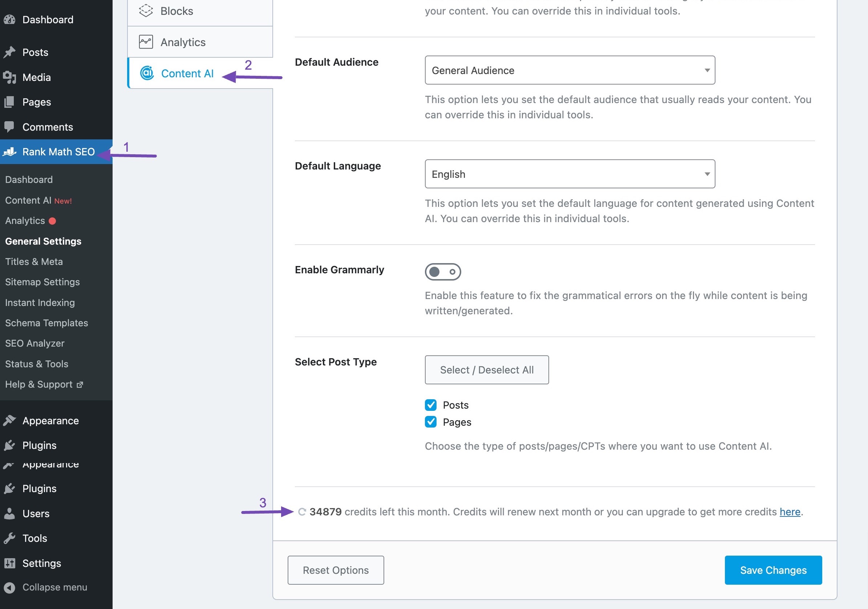
Task: Click the Content AI credits refresh icon
Action: pos(301,511)
